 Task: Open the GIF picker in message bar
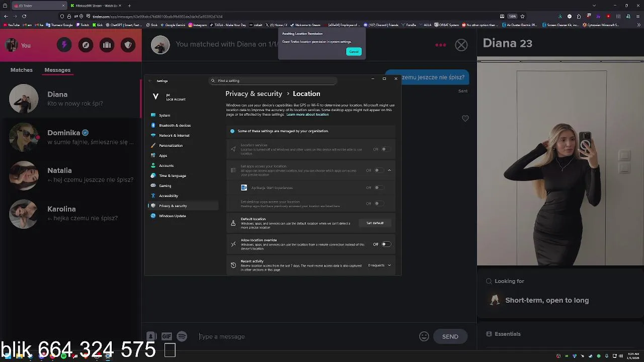click(x=167, y=336)
